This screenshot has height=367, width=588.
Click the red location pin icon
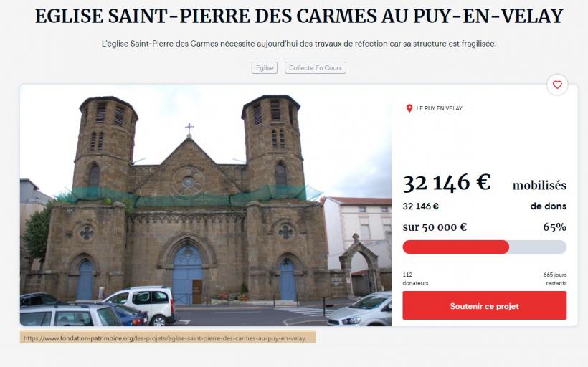coord(409,108)
